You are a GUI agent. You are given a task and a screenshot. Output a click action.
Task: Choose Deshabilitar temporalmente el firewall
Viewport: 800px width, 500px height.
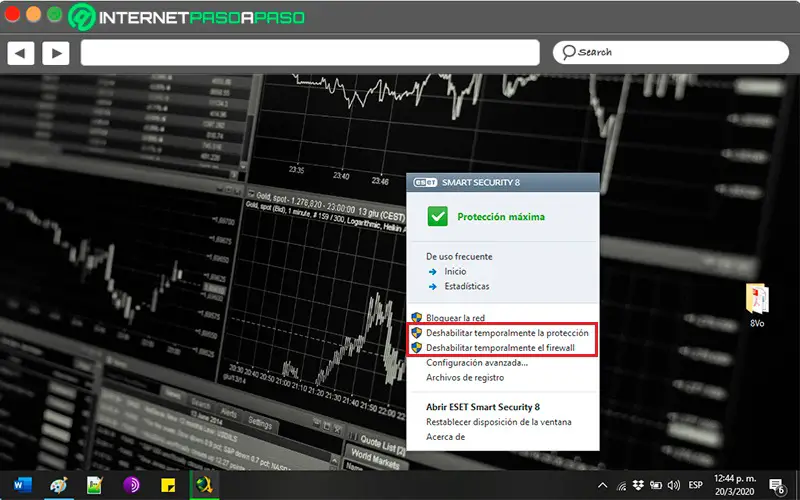(x=501, y=348)
